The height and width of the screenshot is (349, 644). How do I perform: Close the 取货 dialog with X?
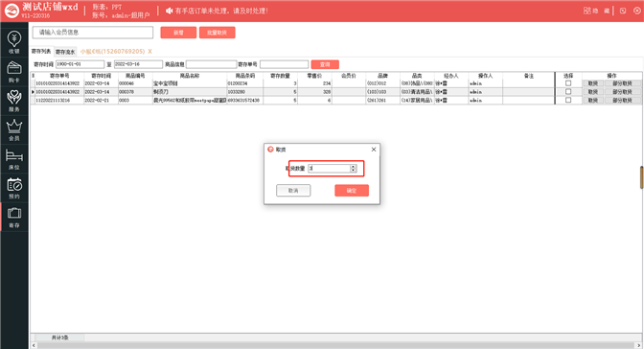coord(374,150)
